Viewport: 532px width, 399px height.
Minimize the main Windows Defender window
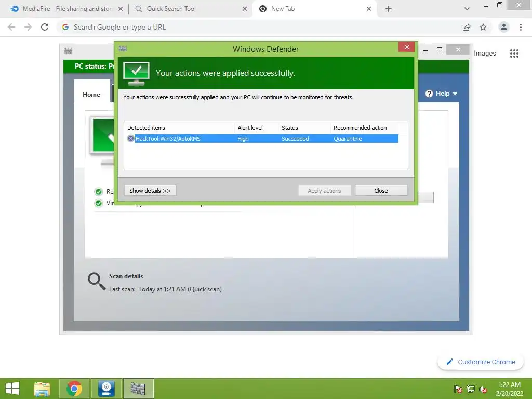(425, 50)
